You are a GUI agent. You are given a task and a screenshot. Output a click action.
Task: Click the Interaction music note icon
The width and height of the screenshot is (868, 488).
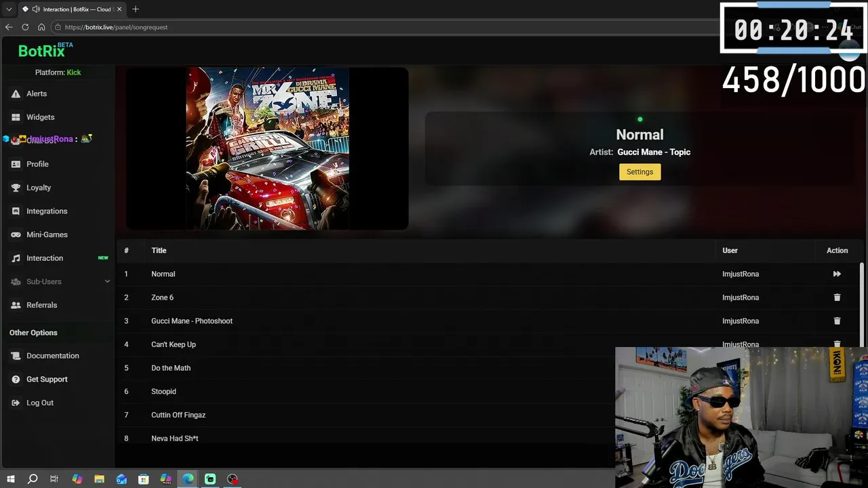tap(16, 258)
